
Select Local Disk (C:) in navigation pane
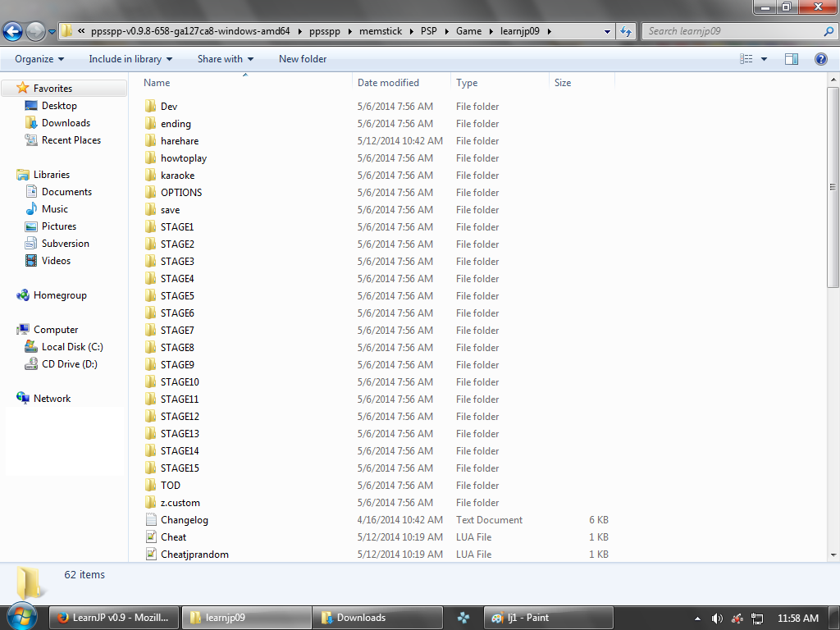[72, 347]
